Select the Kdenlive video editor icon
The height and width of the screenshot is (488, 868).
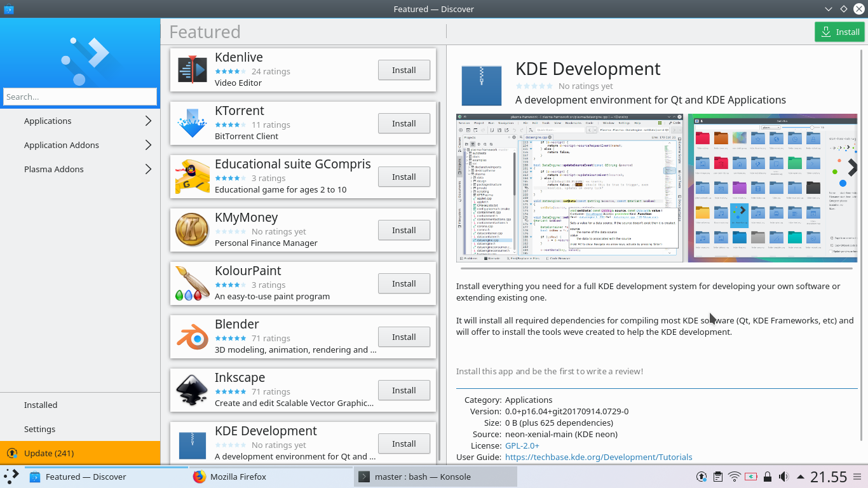[192, 69]
